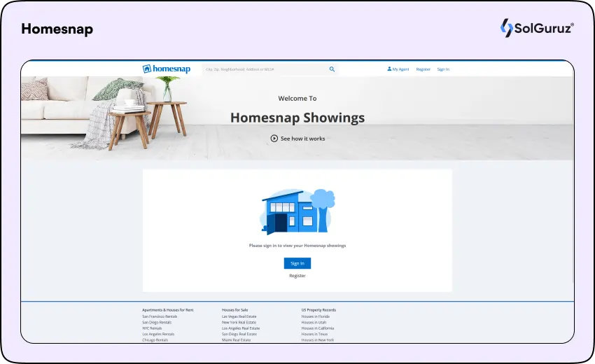Image resolution: width=595 pixels, height=364 pixels.
Task: Click the See how it works link
Action: click(x=298, y=139)
